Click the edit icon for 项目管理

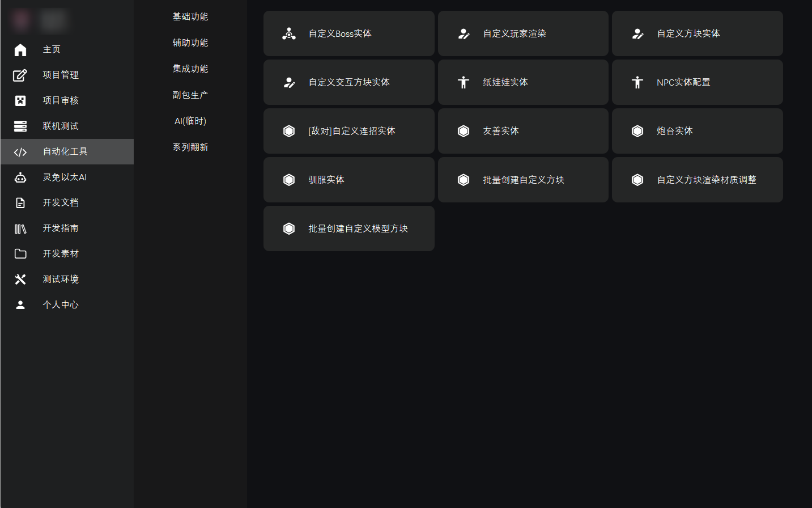click(x=20, y=75)
